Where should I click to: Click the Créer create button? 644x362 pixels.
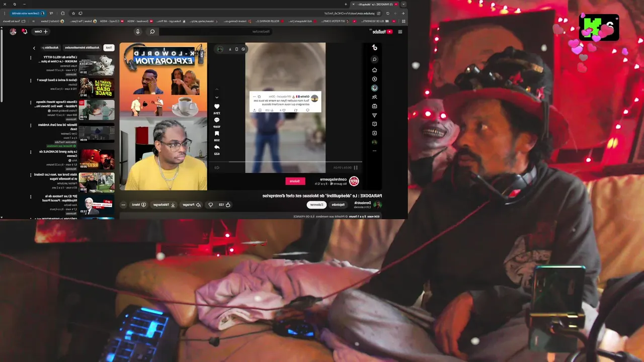(x=41, y=32)
